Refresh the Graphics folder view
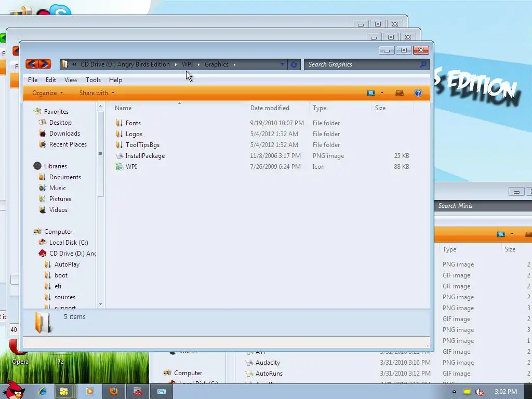The width and height of the screenshot is (532, 399). [x=294, y=64]
